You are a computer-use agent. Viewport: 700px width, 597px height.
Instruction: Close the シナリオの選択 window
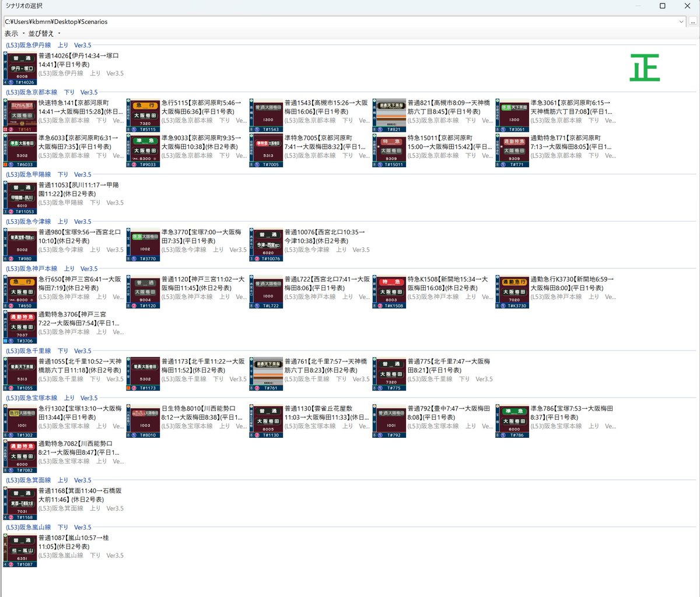687,6
